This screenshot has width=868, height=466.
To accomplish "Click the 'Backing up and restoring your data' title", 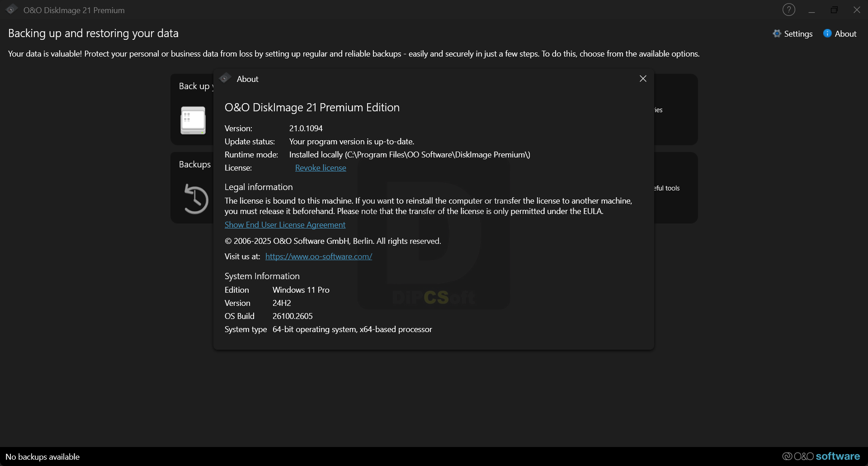I will point(93,33).
